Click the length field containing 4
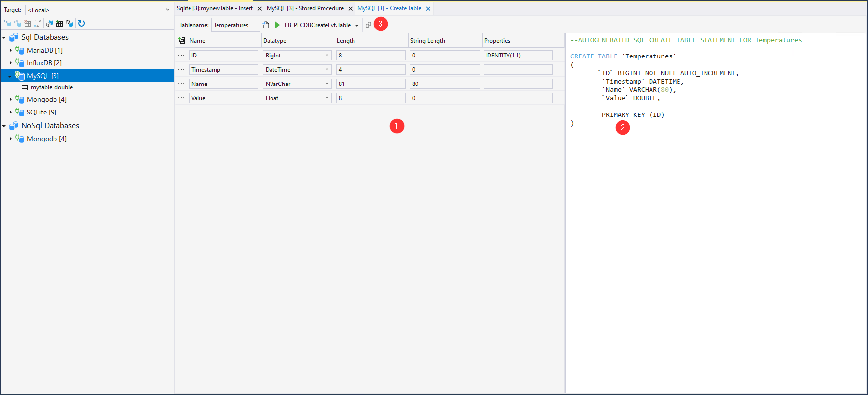The image size is (868, 395). pos(371,69)
